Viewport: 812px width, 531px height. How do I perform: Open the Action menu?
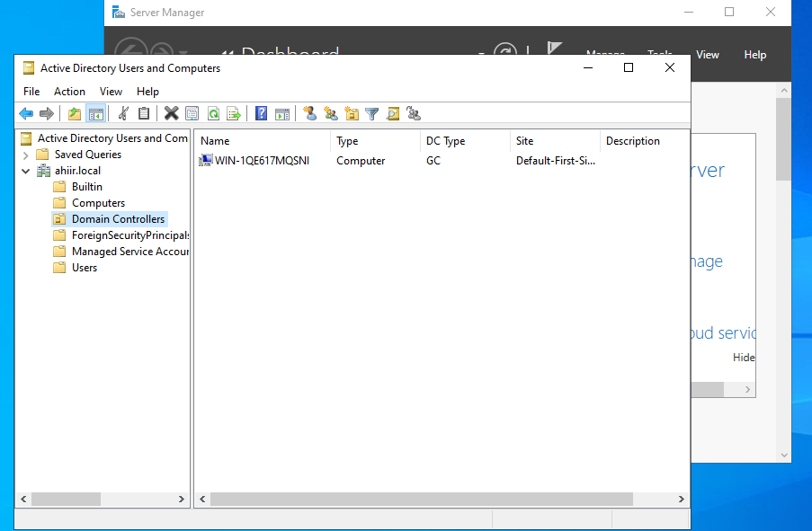[x=69, y=92]
